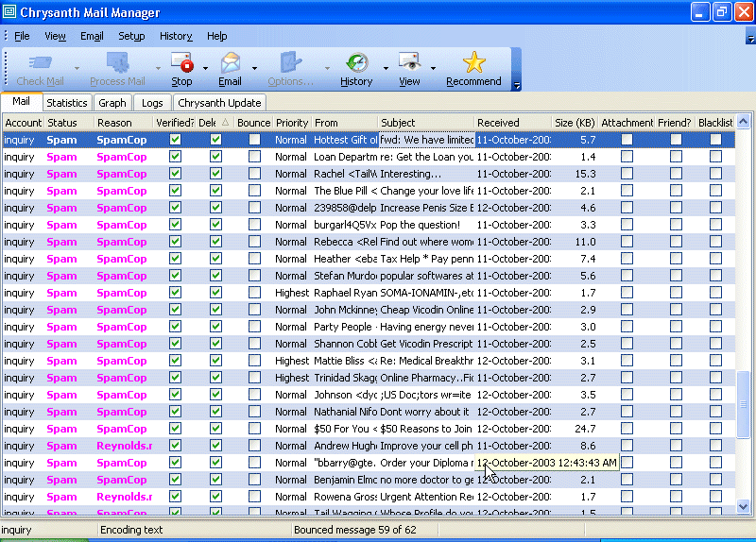
Task: Sort by the Status column header
Action: [x=69, y=123]
